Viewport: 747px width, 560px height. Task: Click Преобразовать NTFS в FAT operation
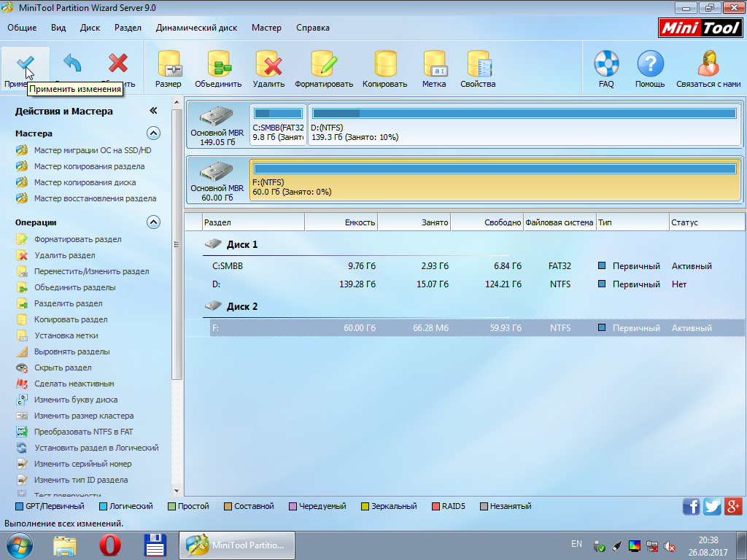point(75,432)
